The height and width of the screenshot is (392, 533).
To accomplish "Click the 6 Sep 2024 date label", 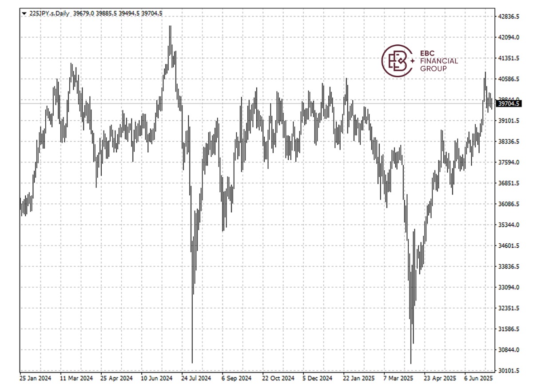I will pyautogui.click(x=237, y=379).
